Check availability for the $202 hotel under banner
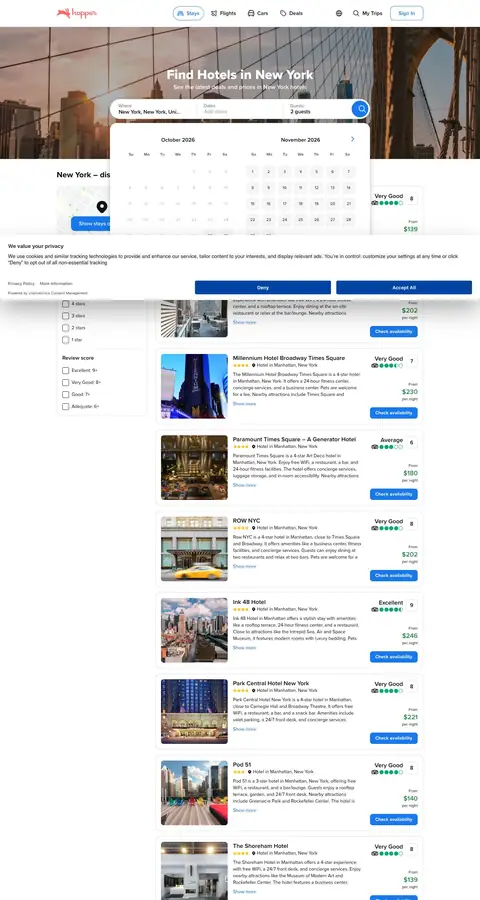This screenshot has width=480, height=900. tap(394, 331)
